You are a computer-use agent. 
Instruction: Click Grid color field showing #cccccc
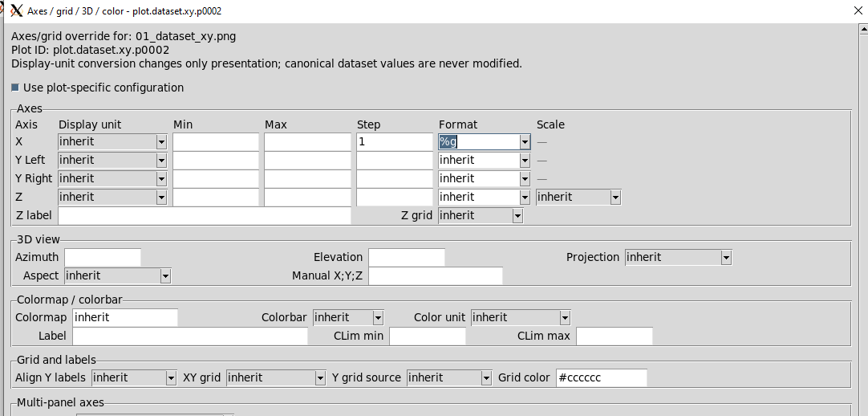click(x=601, y=377)
